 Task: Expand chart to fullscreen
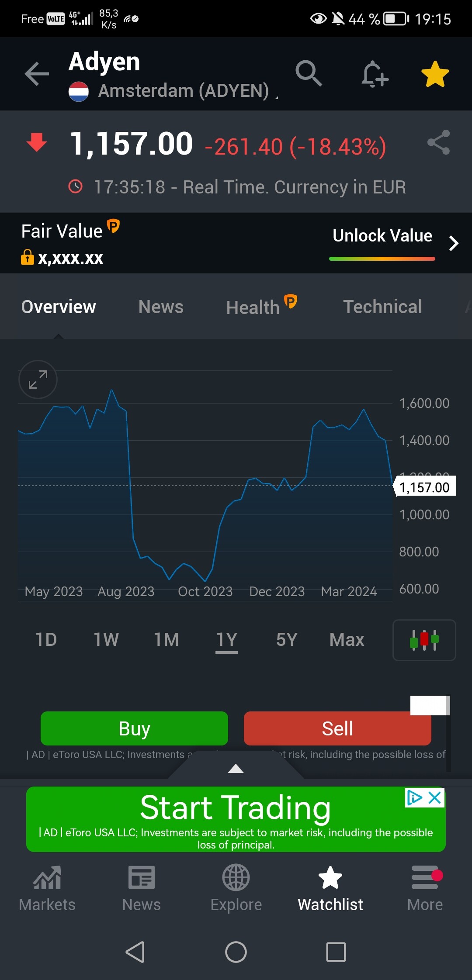click(x=38, y=380)
